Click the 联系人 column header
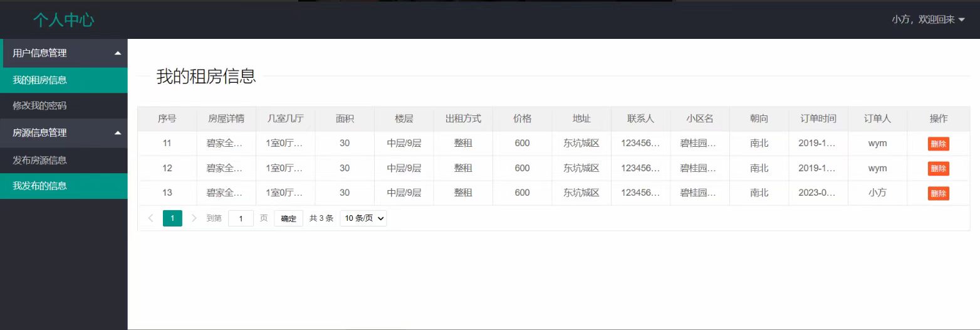The width and height of the screenshot is (980, 330). (640, 119)
